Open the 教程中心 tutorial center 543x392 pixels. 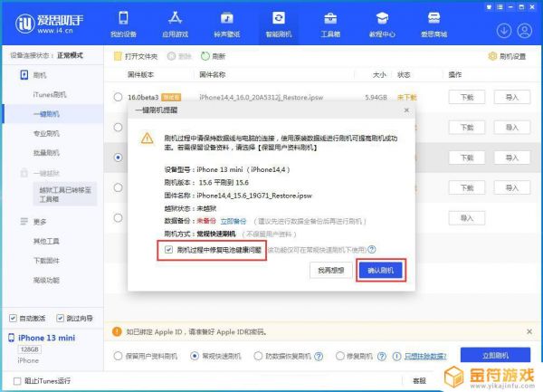382,24
